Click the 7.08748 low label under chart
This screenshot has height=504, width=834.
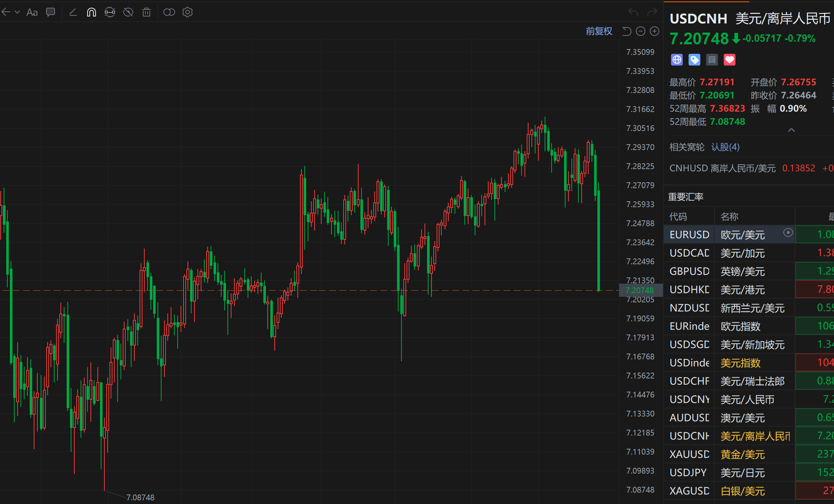tap(140, 497)
